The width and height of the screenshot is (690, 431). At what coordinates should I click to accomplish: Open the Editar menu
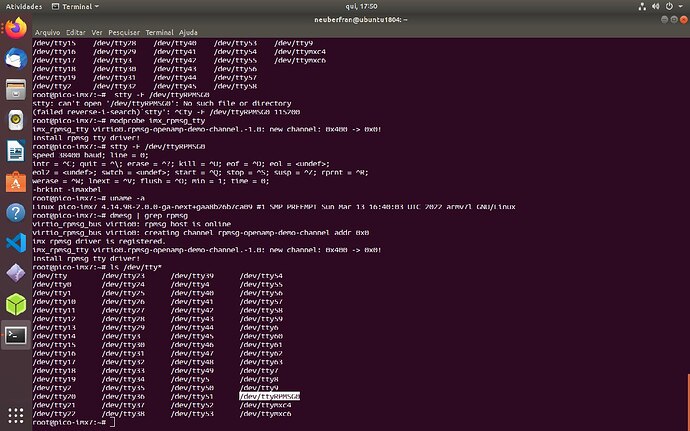(76, 31)
